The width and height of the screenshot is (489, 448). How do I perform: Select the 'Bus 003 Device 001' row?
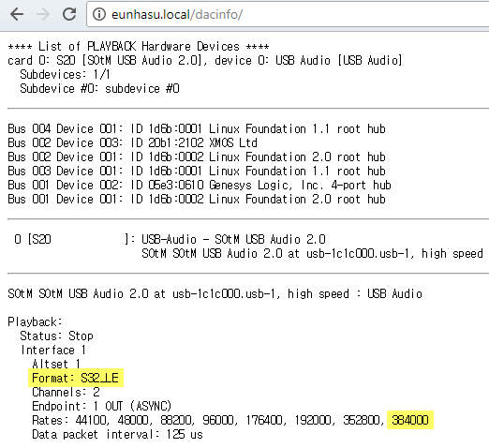197,171
